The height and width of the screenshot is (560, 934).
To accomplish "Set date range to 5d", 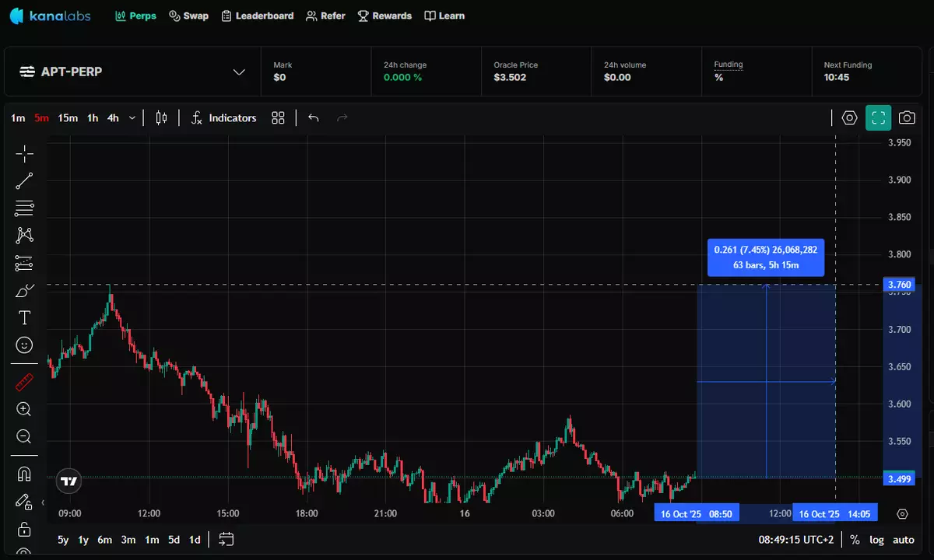I will (x=174, y=540).
